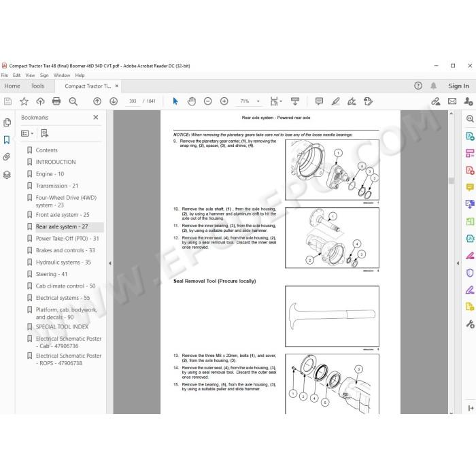The width and height of the screenshot is (476, 476).
Task: Open the fit page options icon
Action: [x=275, y=101]
